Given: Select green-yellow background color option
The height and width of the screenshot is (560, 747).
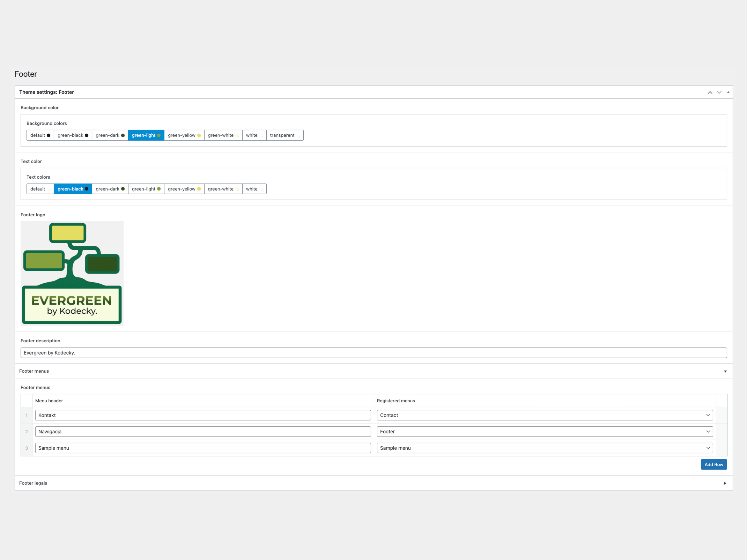Looking at the screenshot, I should click(x=184, y=135).
